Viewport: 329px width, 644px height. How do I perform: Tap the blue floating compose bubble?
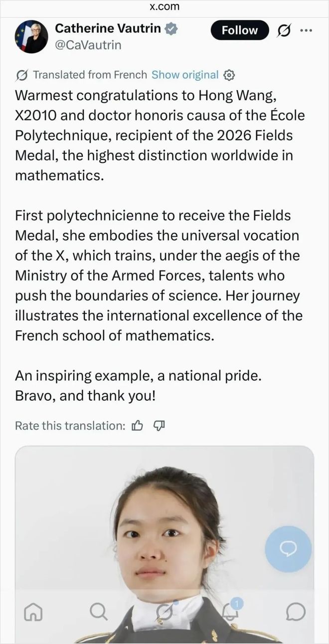point(288,549)
